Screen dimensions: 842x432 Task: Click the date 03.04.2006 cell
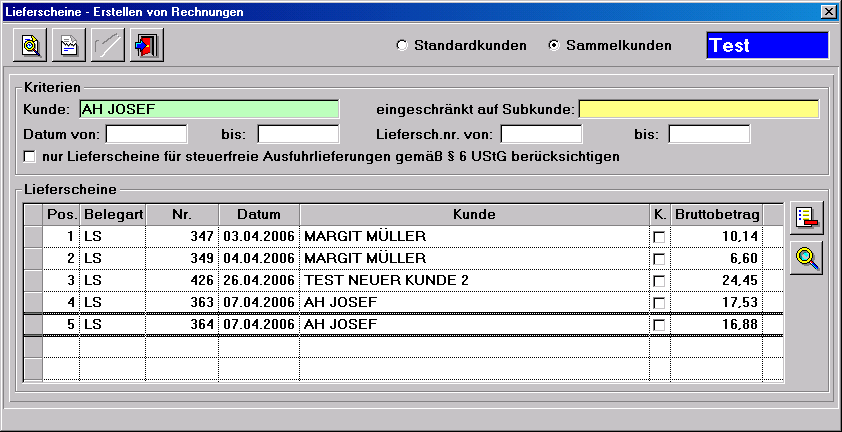(259, 236)
